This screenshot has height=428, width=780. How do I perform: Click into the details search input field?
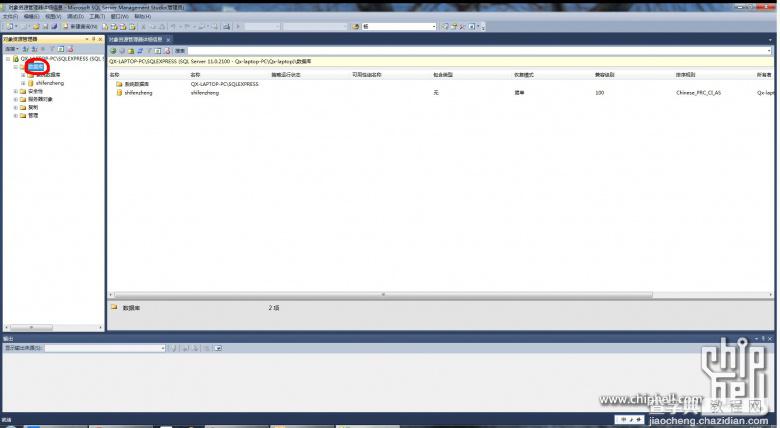tap(477, 51)
